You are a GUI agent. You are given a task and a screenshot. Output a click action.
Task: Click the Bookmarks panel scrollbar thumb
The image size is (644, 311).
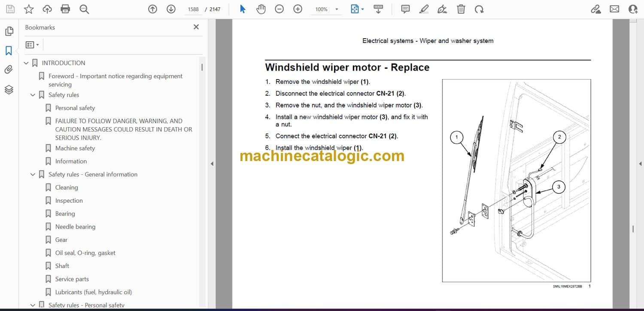pos(202,67)
